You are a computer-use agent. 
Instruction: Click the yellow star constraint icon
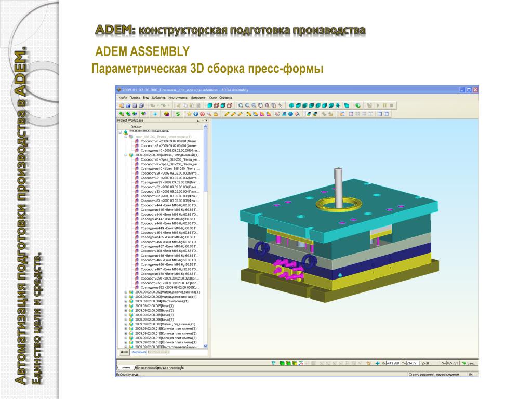(x=189, y=114)
